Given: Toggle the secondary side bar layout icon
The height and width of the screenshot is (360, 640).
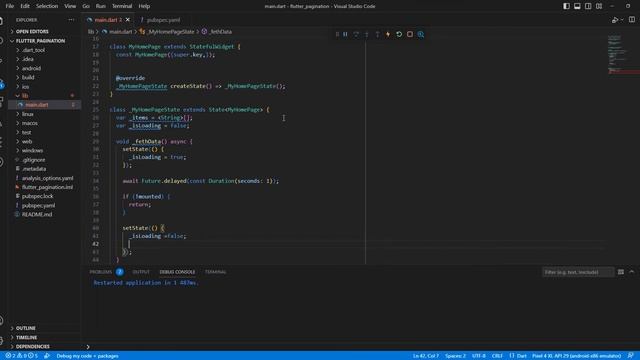Looking at the screenshot, I should (x=588, y=6).
